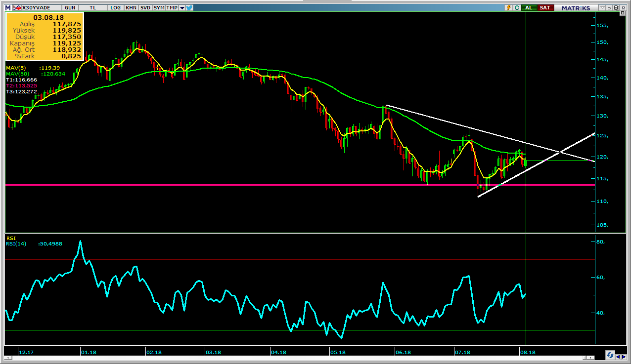Click the 01.18 date axis label
This screenshot has height=364, width=631.
[89, 352]
